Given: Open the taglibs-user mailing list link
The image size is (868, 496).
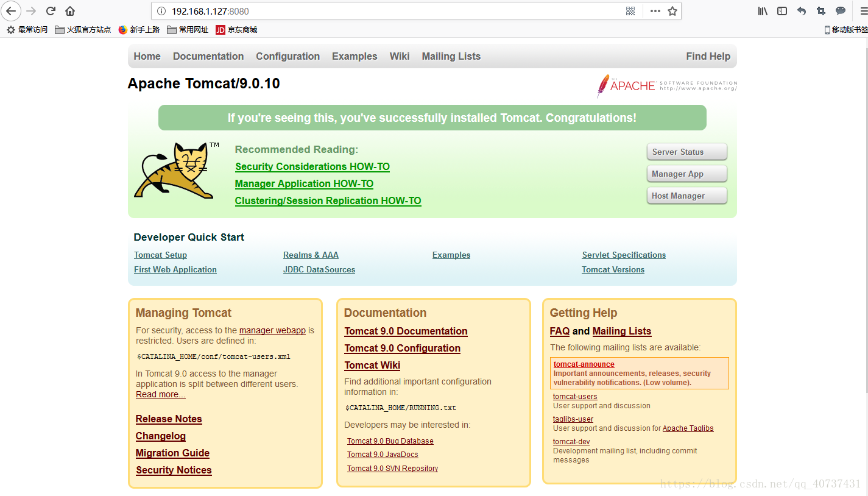Looking at the screenshot, I should (573, 419).
